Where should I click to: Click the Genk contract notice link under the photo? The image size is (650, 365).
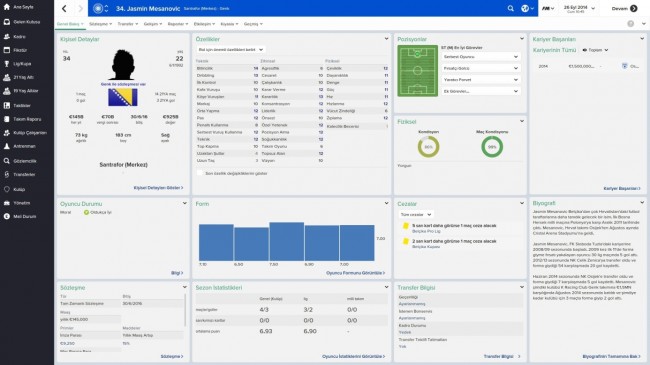click(x=123, y=84)
